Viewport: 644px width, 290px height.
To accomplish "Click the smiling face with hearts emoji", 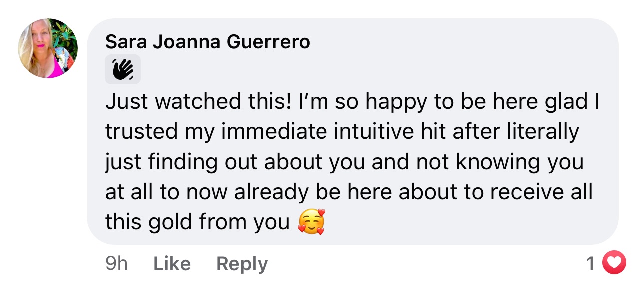I will click(311, 222).
